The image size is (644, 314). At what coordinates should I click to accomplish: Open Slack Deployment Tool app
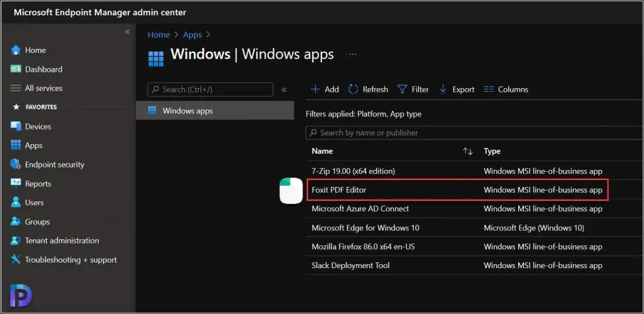click(x=351, y=266)
